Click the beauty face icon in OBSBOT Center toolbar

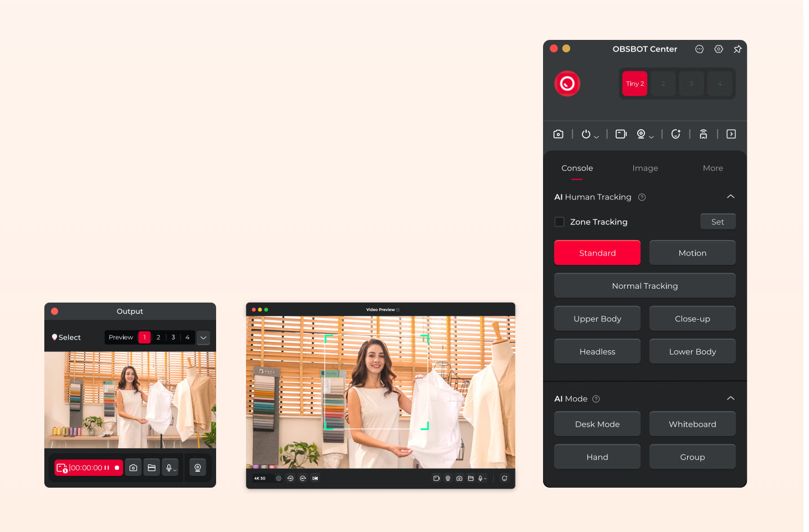(x=675, y=134)
